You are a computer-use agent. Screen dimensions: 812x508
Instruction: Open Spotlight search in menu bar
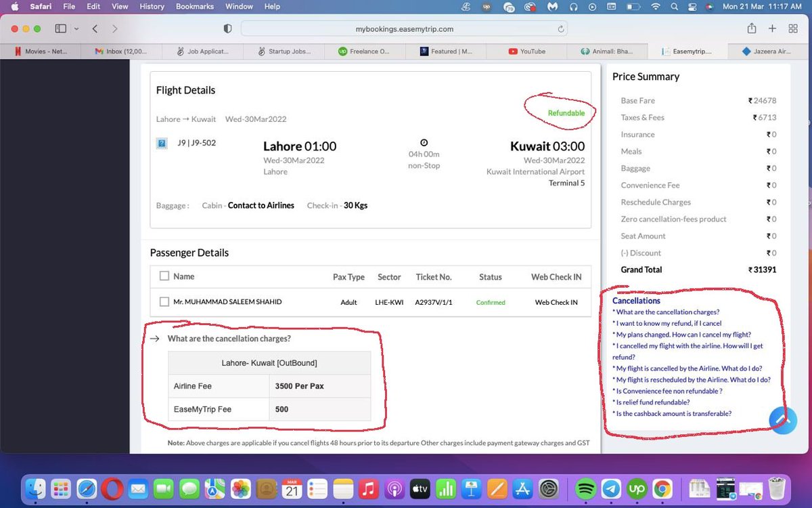coord(674,6)
